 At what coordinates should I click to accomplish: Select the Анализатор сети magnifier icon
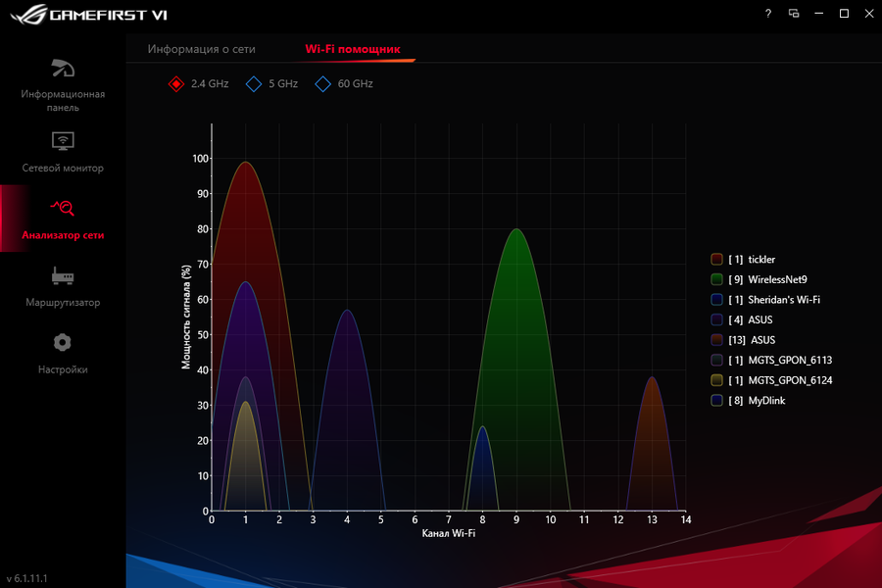63,208
